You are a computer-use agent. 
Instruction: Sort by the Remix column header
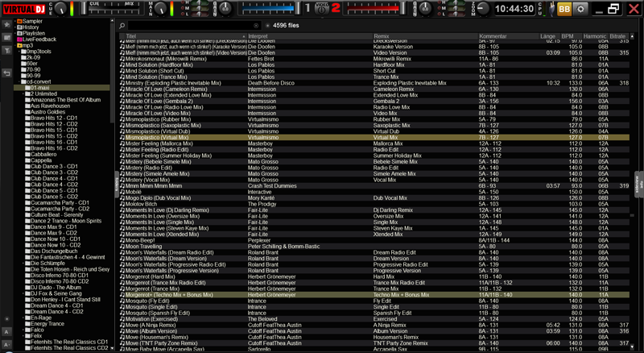click(x=425, y=36)
